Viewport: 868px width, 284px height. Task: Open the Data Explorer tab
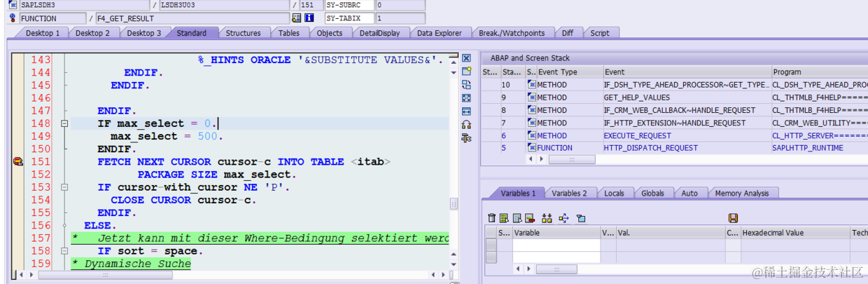pyautogui.click(x=440, y=33)
